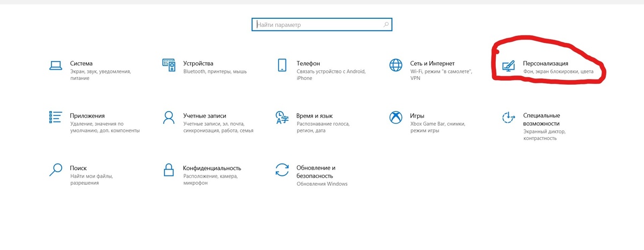Open the Сеть и Интернет title
This screenshot has height=250, width=644.
click(433, 63)
